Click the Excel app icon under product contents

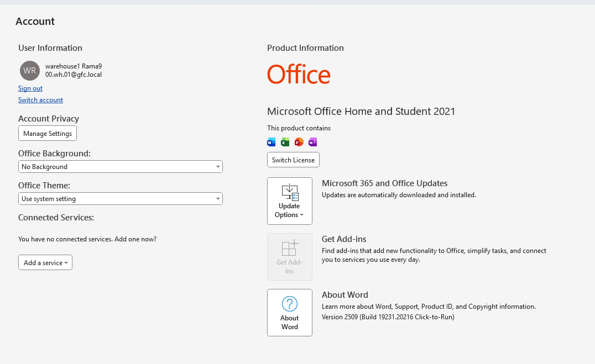tap(285, 142)
